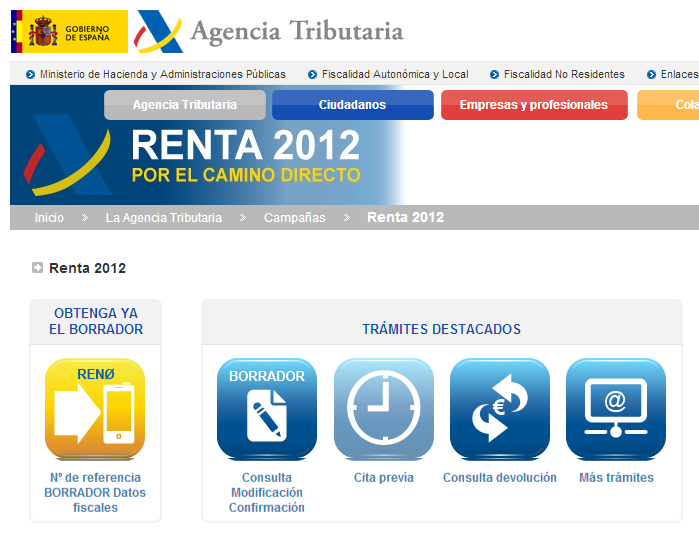
Task: Open the Enlaces link
Action: 679,74
